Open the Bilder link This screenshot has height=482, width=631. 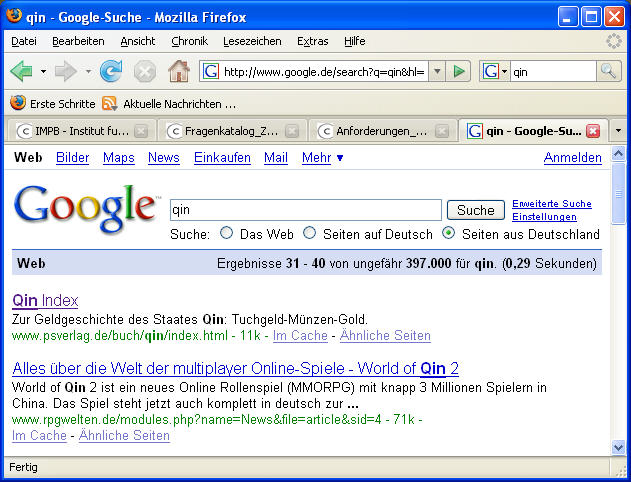click(x=72, y=157)
